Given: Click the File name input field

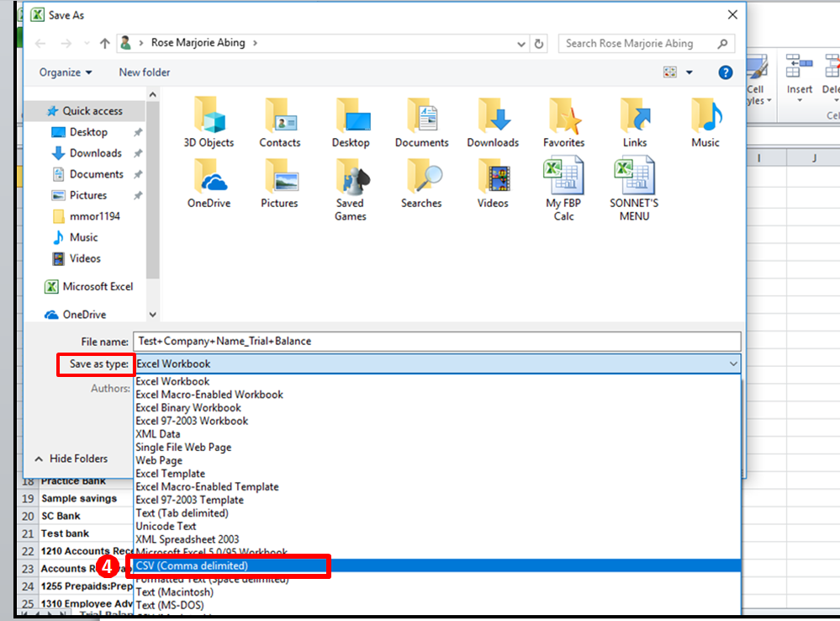Looking at the screenshot, I should pyautogui.click(x=437, y=342).
